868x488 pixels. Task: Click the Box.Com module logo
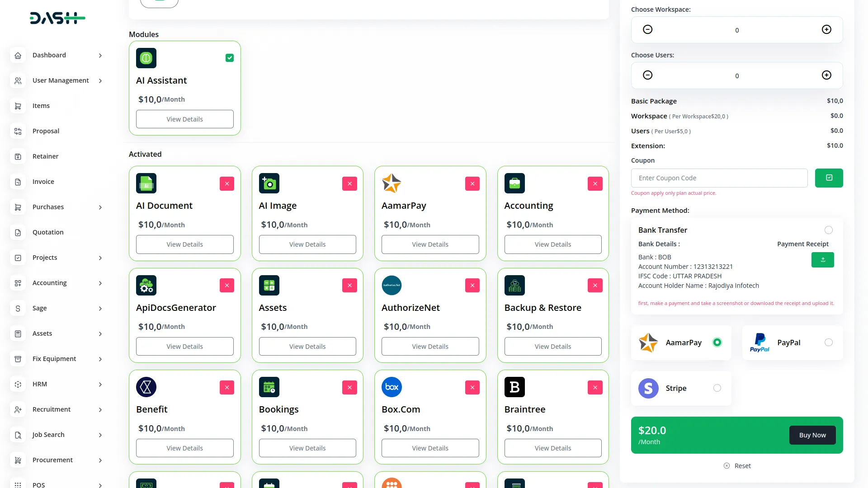click(392, 387)
